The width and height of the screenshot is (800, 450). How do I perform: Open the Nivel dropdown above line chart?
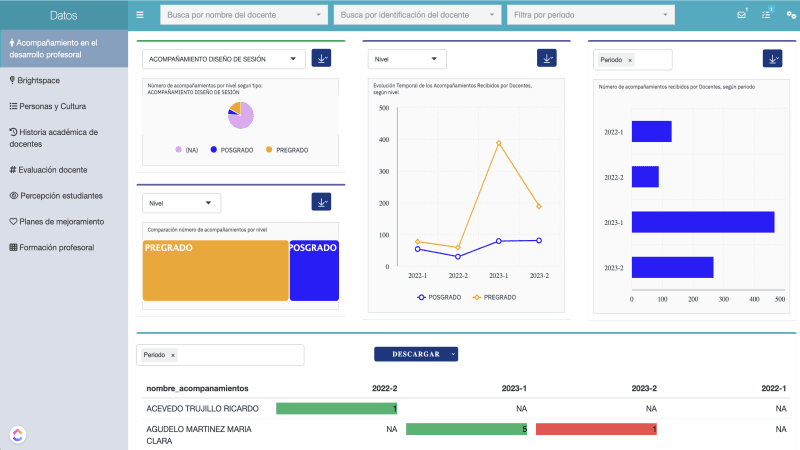pos(407,59)
